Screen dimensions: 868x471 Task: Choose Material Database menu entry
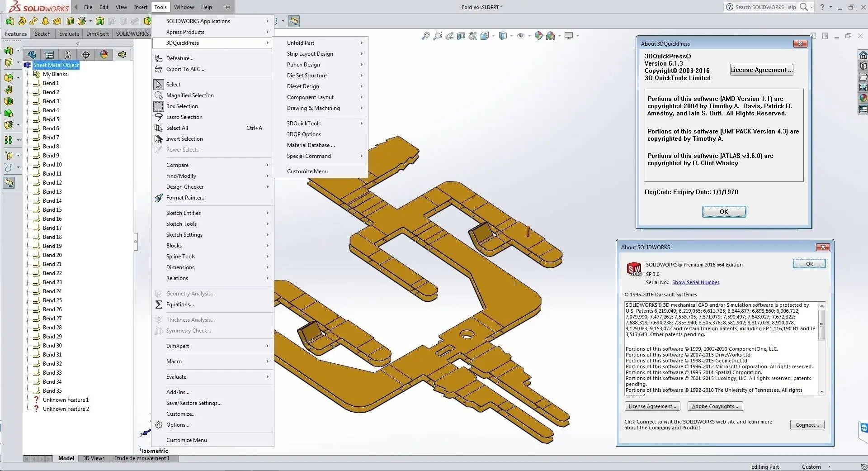click(x=320, y=145)
